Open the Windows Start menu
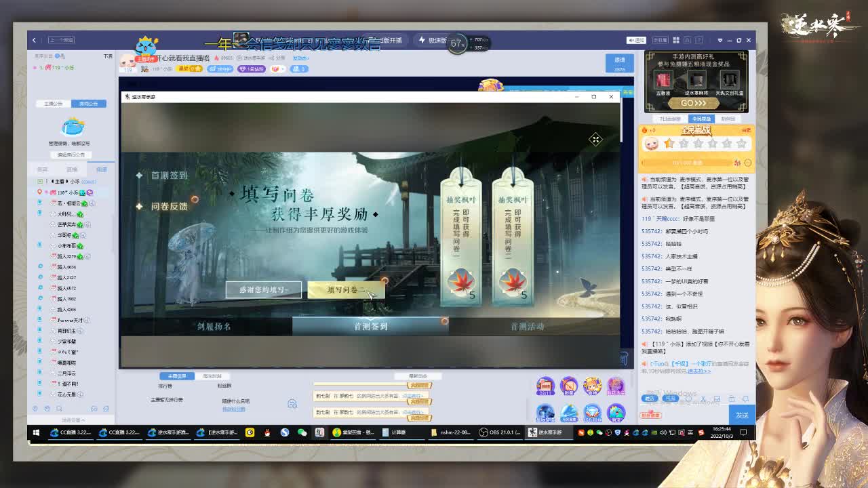Screen dimensions: 868x488 [x=35, y=432]
